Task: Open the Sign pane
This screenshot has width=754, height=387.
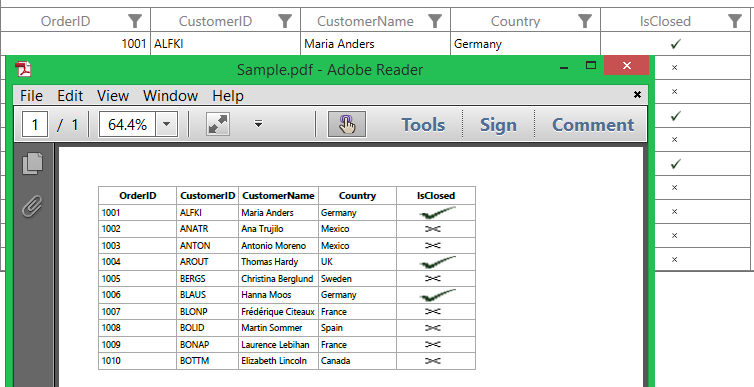Action: tap(498, 125)
